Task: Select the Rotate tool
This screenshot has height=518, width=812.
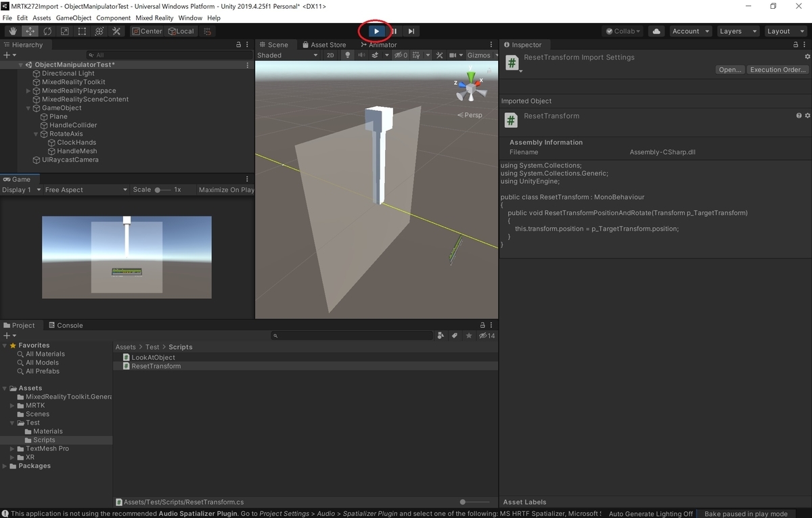Action: 47,31
